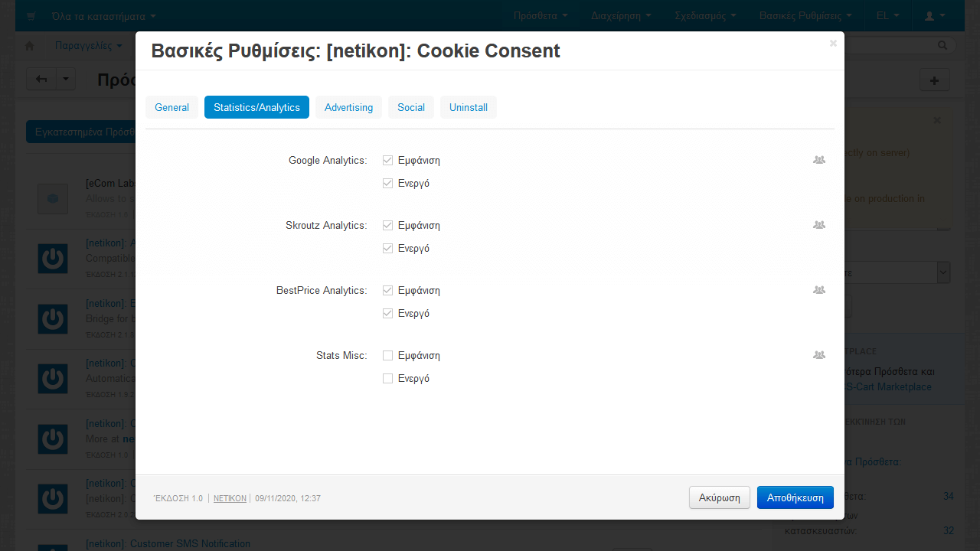Click the shopping cart icon in top bar
The image size is (980, 551).
[x=31, y=15]
